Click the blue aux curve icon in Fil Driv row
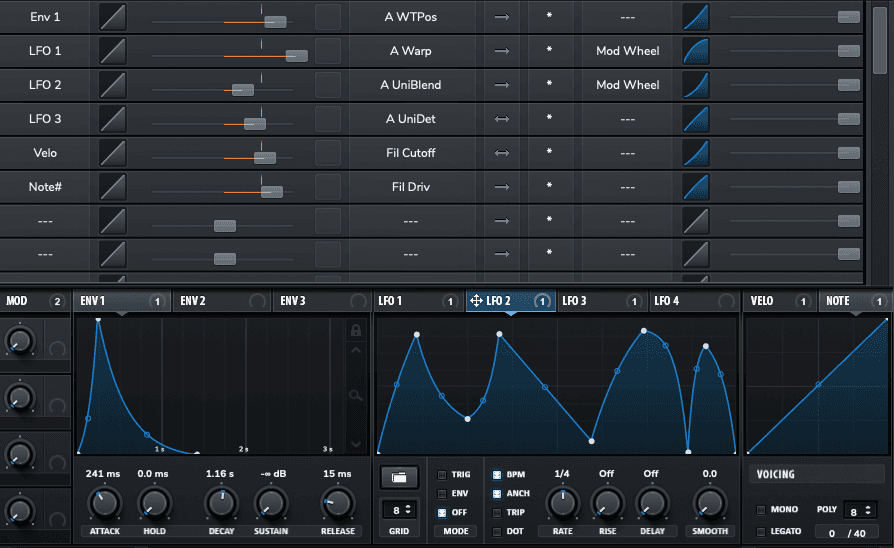Viewport: 894px width, 548px height. point(696,187)
